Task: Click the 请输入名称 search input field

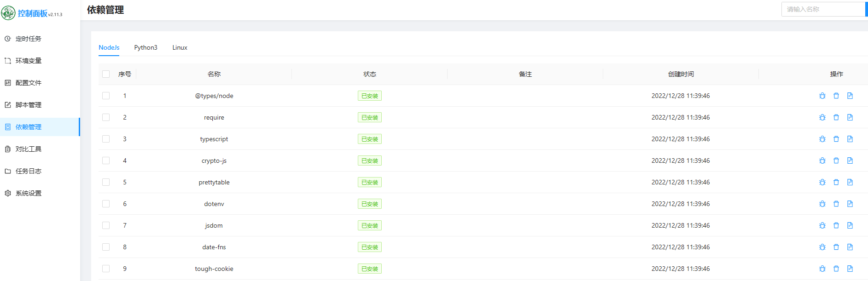Action: pos(822,9)
